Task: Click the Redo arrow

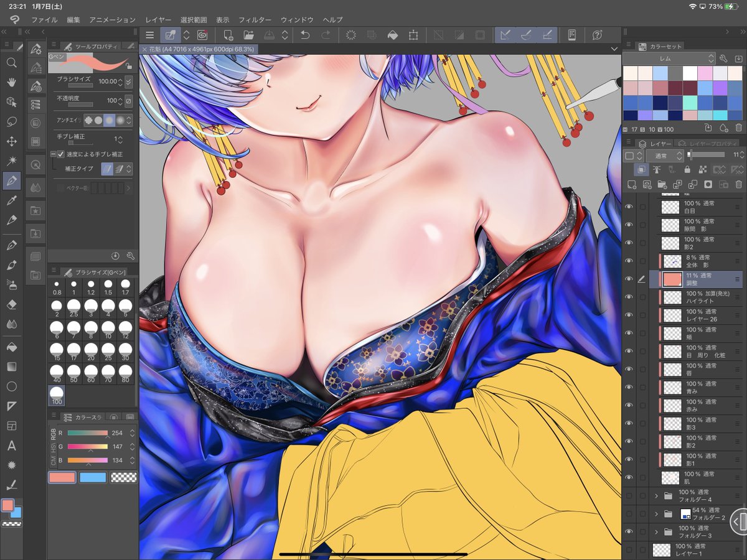Action: pyautogui.click(x=325, y=35)
